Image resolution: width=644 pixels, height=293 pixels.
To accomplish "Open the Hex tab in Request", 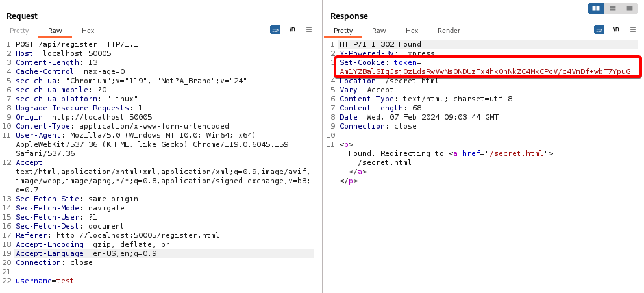I will [x=88, y=31].
